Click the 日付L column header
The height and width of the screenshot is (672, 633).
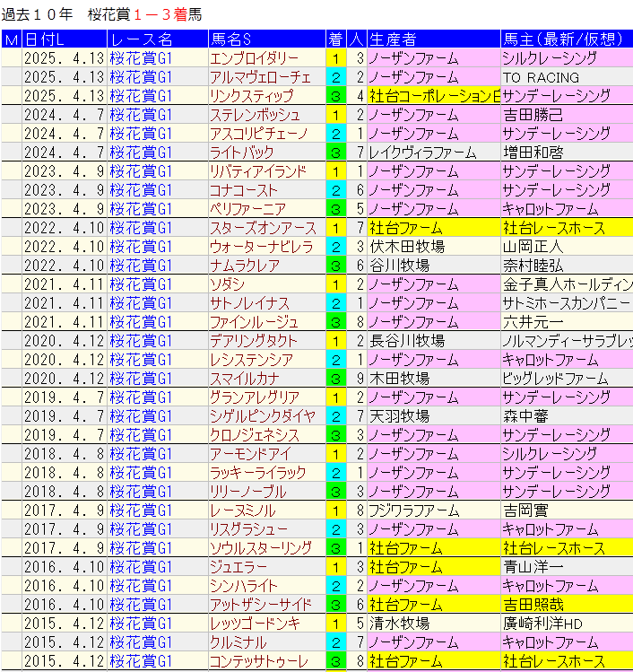[65, 39]
